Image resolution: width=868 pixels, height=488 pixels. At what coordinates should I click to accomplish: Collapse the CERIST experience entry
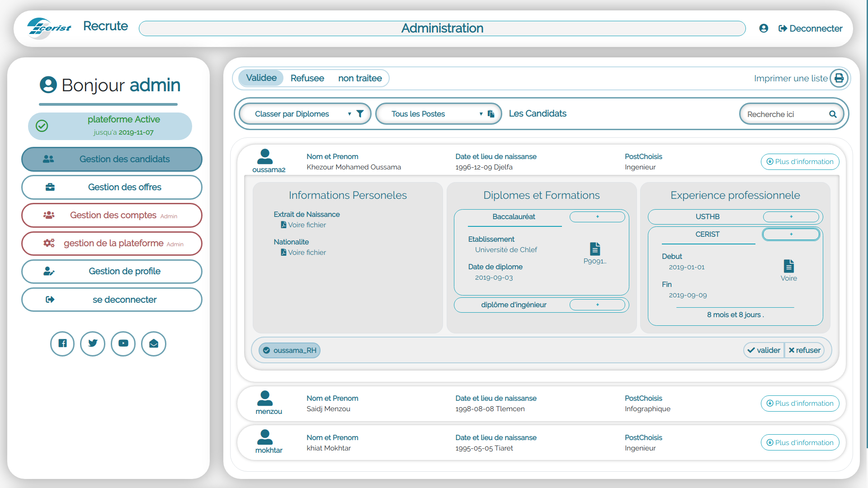pyautogui.click(x=791, y=234)
